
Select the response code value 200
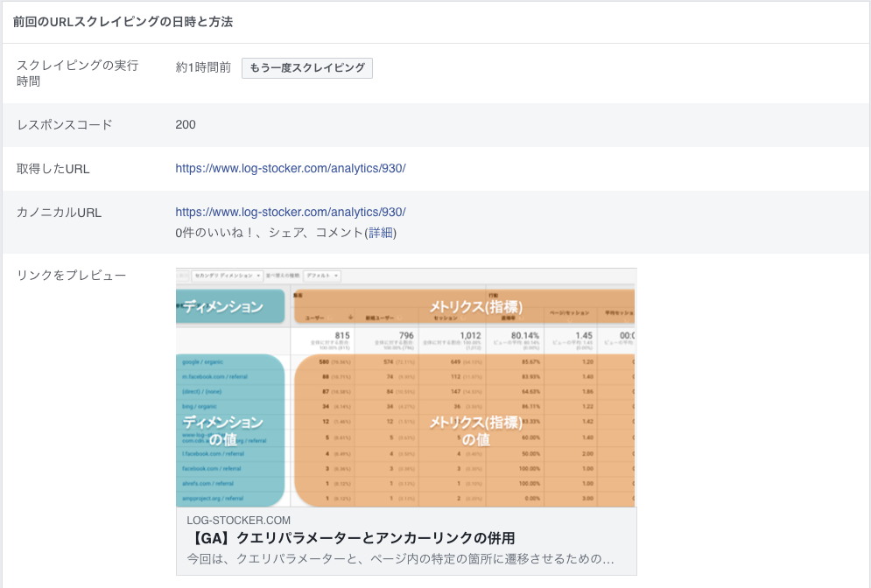(x=186, y=125)
